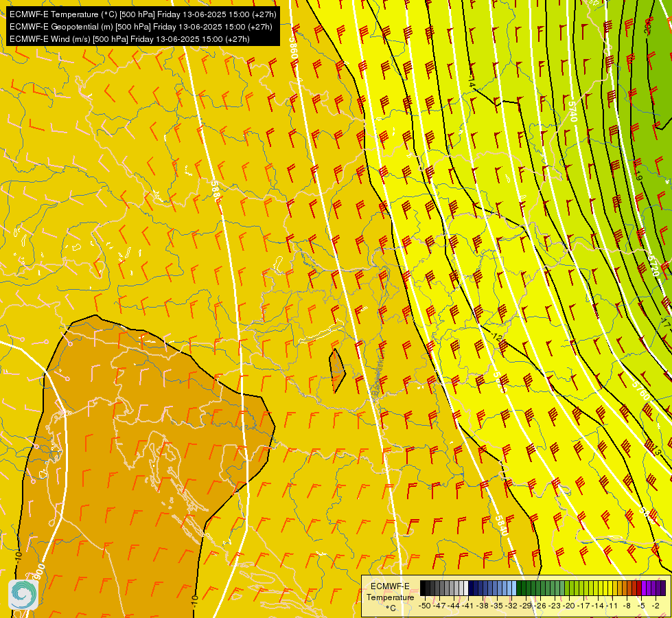Click the -44 legend tick label
The width and height of the screenshot is (672, 618).
pyautogui.click(x=454, y=606)
